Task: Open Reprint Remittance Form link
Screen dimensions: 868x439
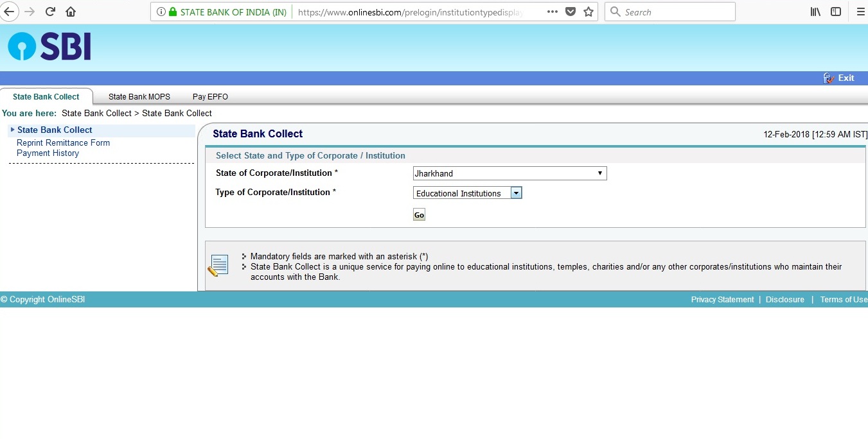Action: pos(63,143)
